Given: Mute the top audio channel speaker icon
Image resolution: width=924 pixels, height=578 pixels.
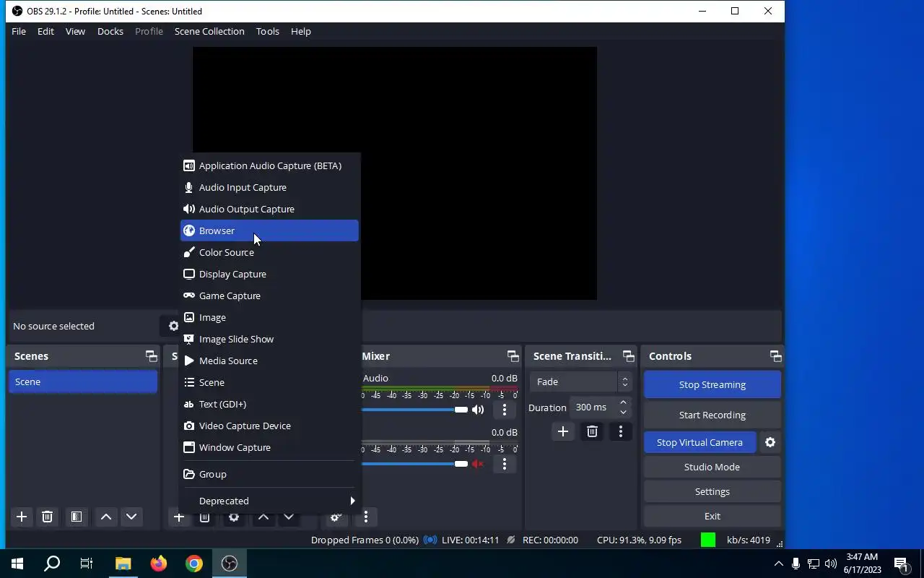Looking at the screenshot, I should point(478,410).
